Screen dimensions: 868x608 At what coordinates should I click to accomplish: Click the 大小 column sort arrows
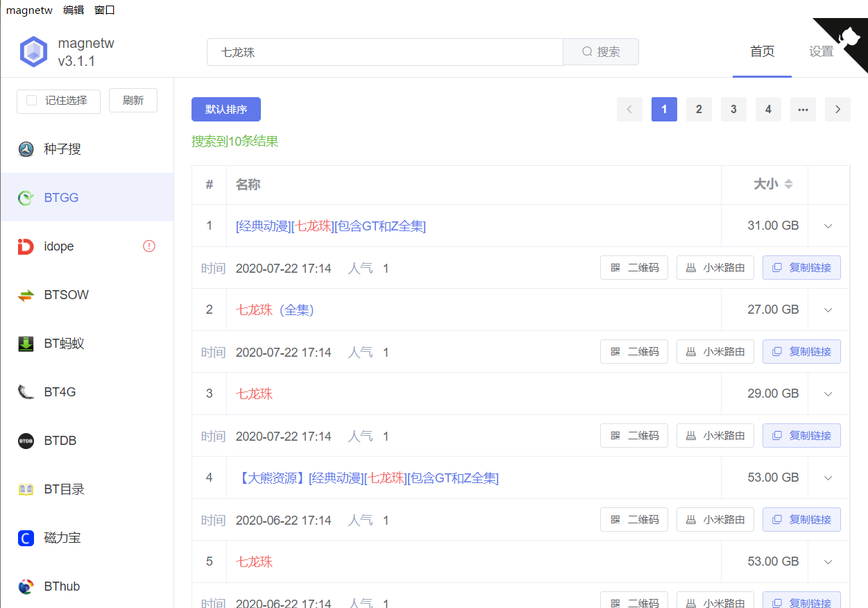coord(788,185)
